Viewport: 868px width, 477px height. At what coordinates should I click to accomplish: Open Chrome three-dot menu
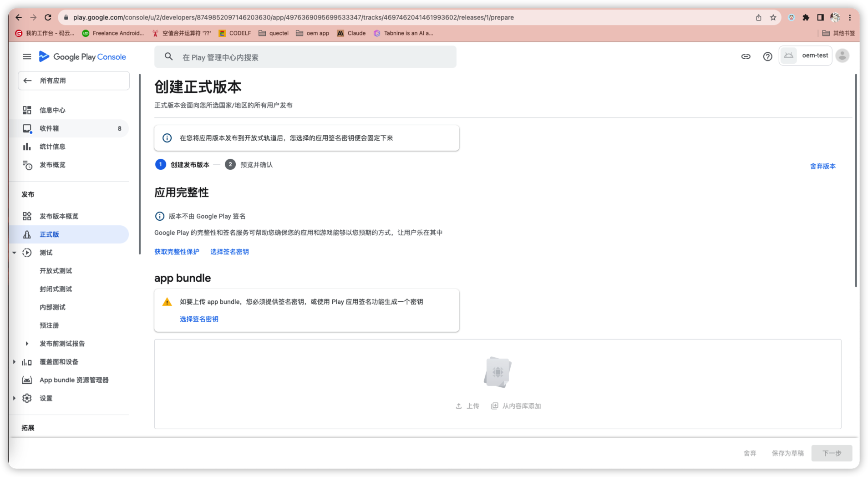[850, 17]
